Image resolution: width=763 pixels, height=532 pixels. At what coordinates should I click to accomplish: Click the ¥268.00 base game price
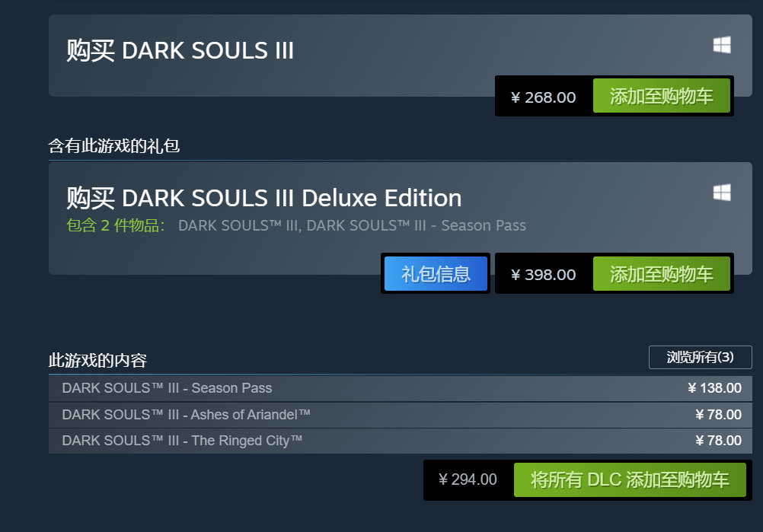pos(543,97)
